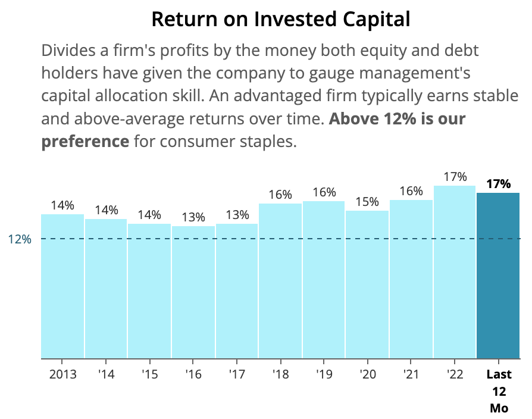Image resolution: width=532 pixels, height=419 pixels.
Task: Select the '18 bar showing 16%
Action: [280, 281]
